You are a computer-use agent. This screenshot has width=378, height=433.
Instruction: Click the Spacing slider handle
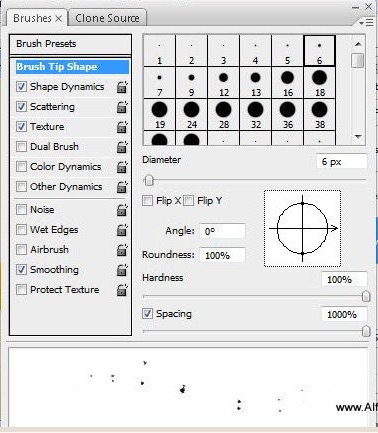click(x=366, y=331)
